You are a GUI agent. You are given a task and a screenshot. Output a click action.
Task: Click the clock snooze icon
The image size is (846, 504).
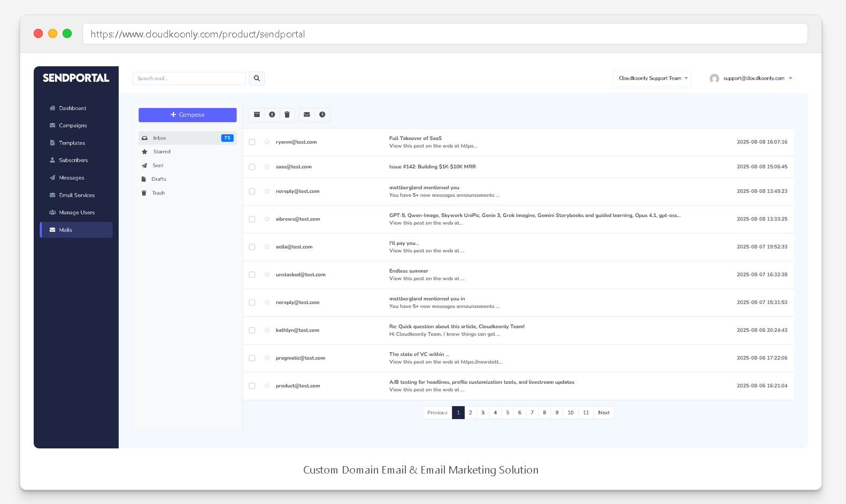click(322, 114)
